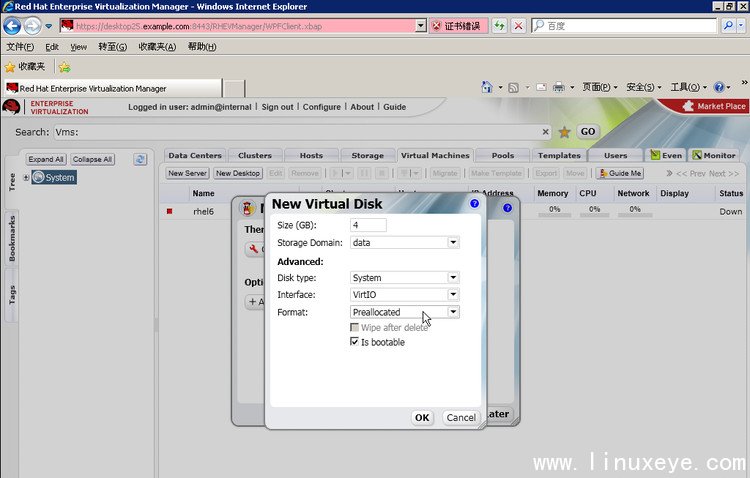Image resolution: width=750 pixels, height=478 pixels.
Task: Select the rhel6 virtual machine row
Action: 453,211
